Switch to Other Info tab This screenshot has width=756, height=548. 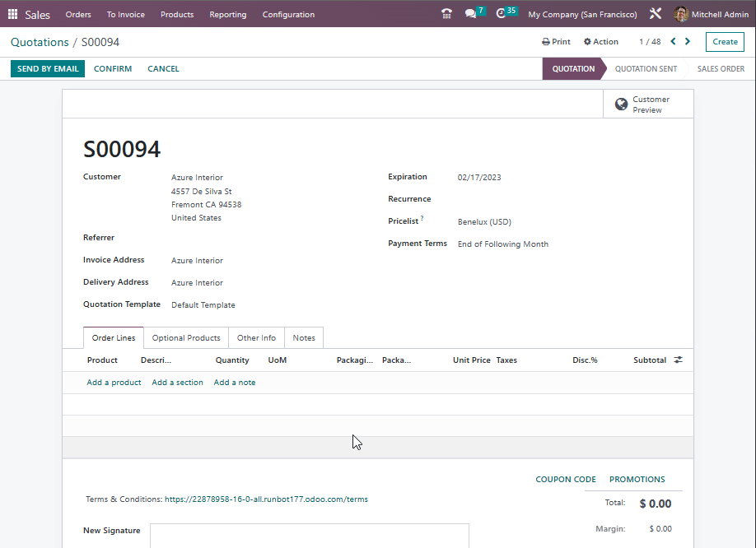[x=256, y=337]
